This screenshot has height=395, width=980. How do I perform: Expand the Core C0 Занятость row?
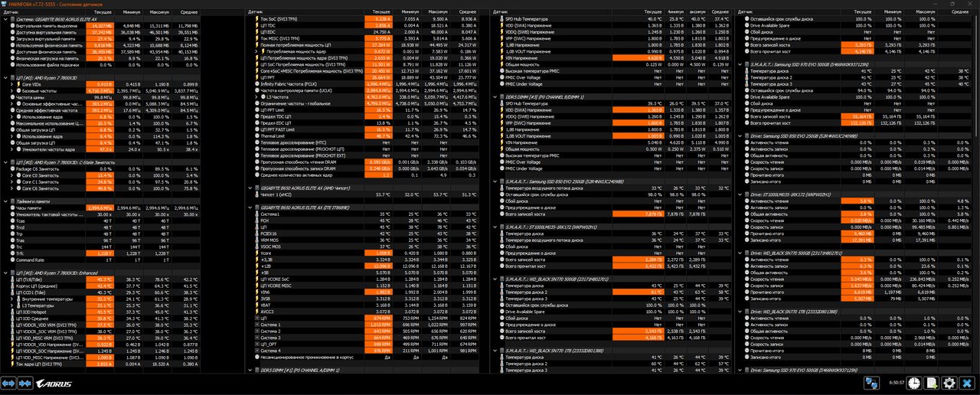click(11, 175)
